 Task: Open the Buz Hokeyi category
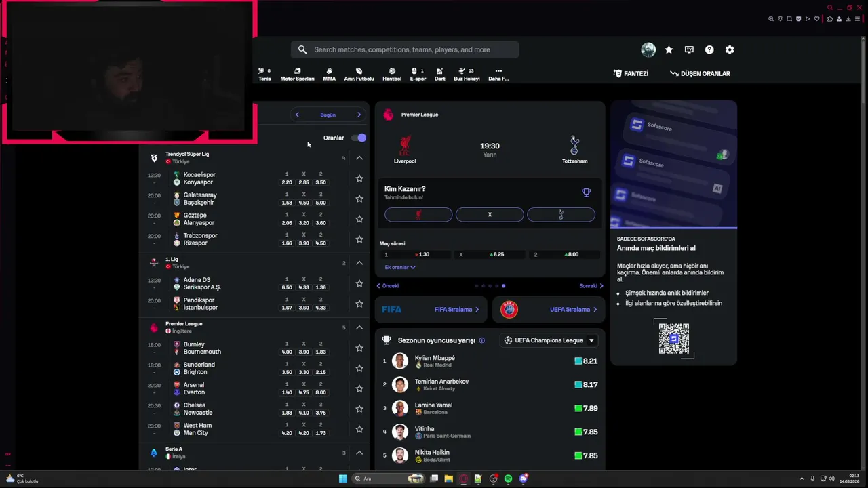pyautogui.click(x=467, y=75)
